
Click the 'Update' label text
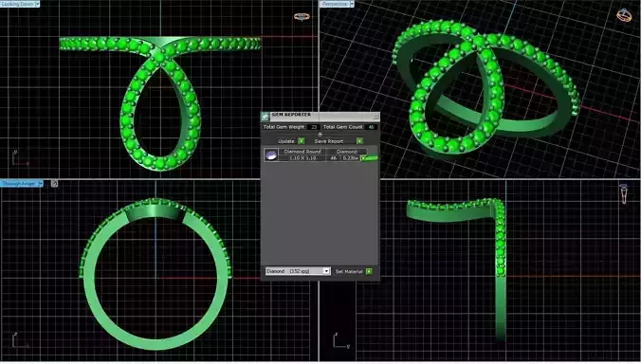[286, 141]
